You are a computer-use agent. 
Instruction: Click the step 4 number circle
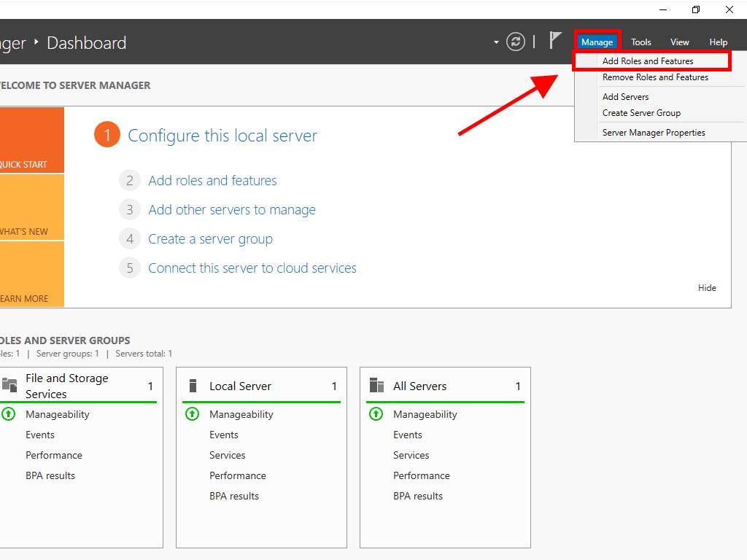pyautogui.click(x=130, y=238)
